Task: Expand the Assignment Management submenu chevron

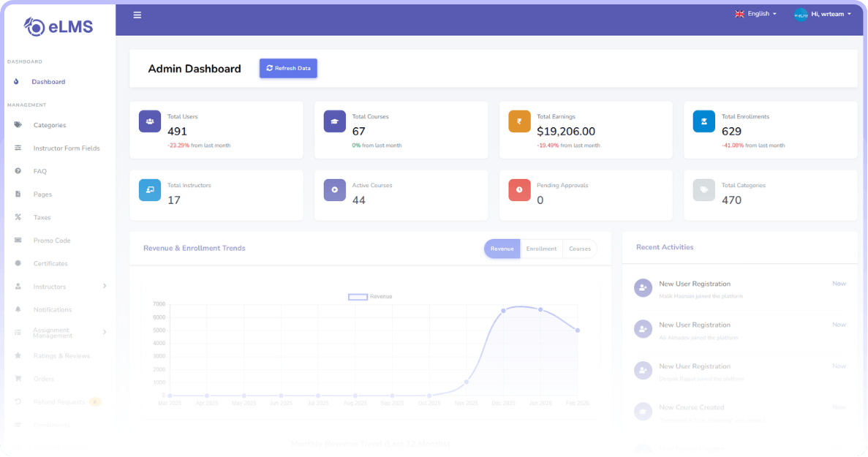Action: [105, 332]
